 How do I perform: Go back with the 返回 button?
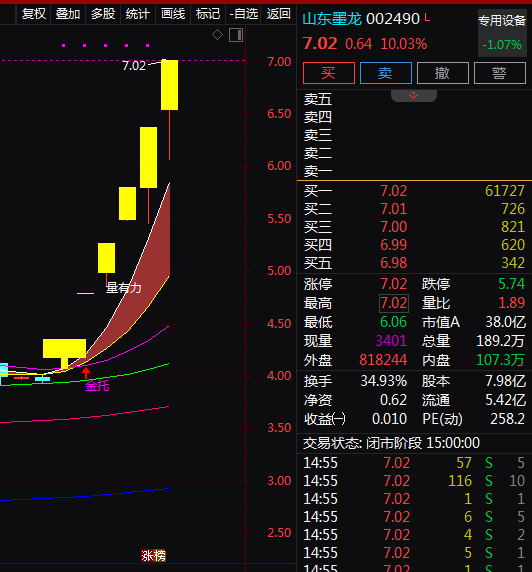pos(278,14)
